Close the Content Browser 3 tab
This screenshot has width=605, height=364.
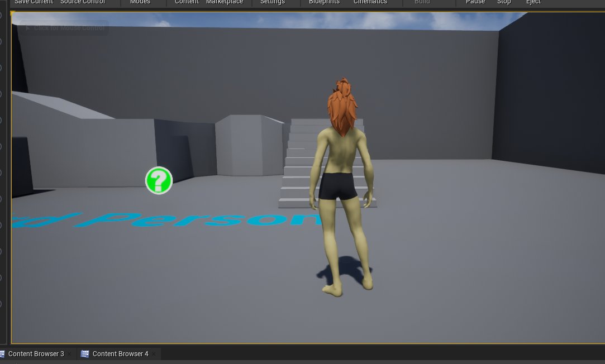[x=70, y=354]
